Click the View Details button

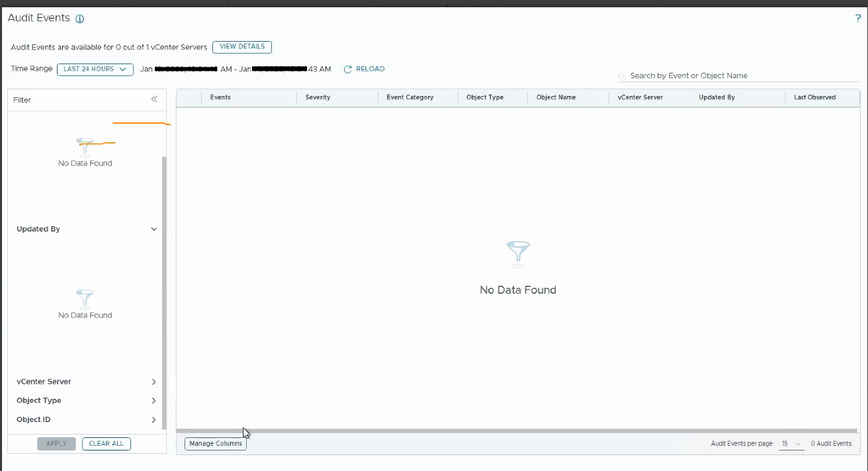coord(242,47)
